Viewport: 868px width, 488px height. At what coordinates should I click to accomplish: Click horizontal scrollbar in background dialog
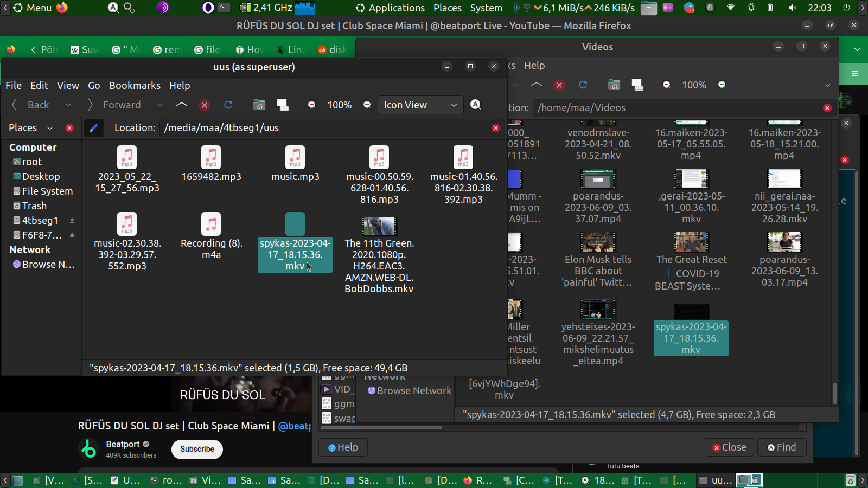click(x=381, y=428)
